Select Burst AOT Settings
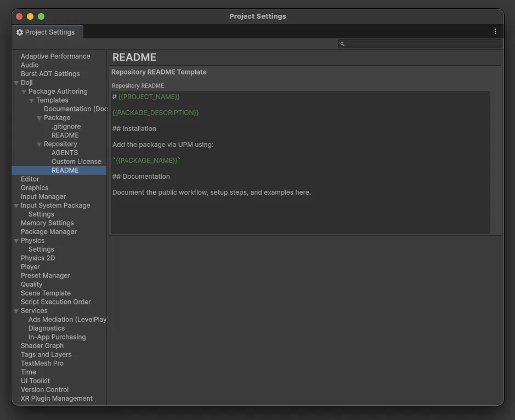 50,74
